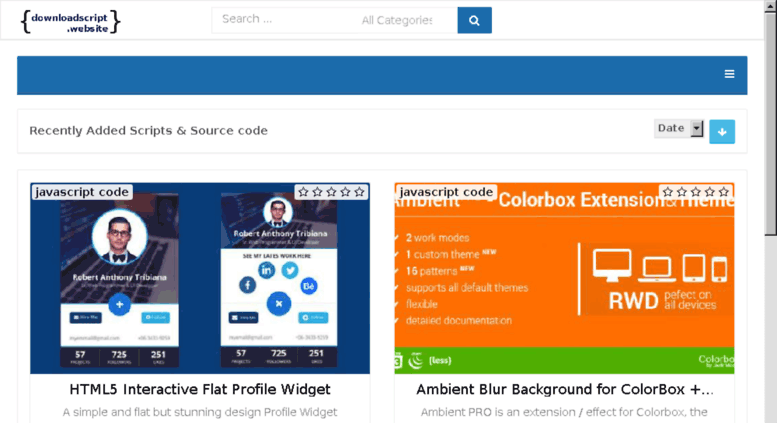Click the downloadscript.website logo
The image size is (777, 423).
(70, 22)
